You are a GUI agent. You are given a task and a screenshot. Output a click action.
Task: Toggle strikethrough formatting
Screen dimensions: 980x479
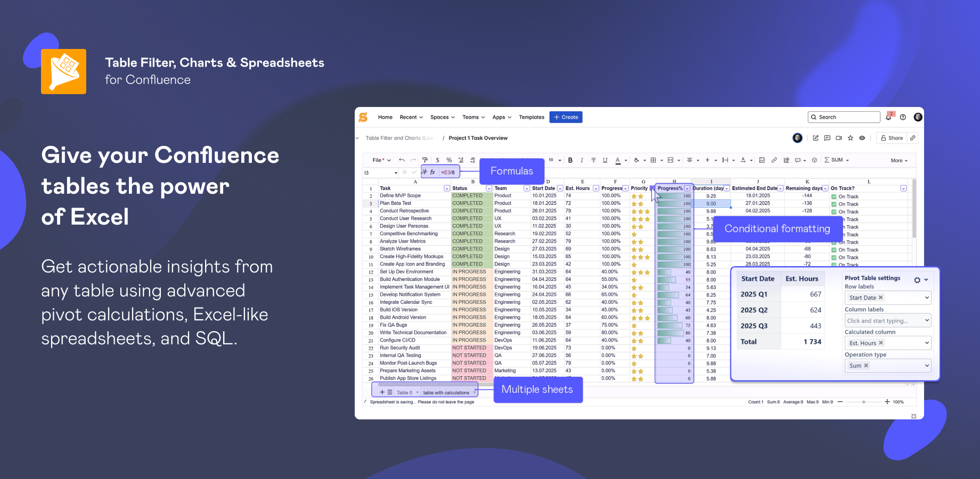pos(593,160)
